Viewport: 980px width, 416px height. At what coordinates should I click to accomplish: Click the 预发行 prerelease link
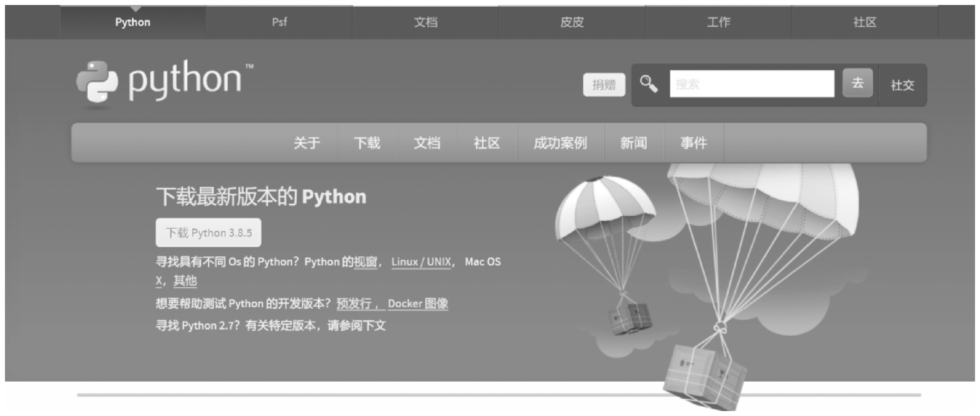pos(355,303)
